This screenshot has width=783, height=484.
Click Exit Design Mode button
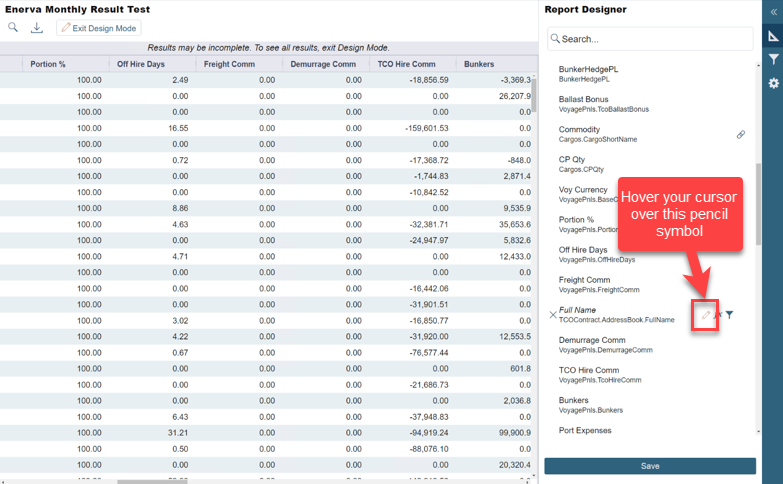(x=98, y=28)
